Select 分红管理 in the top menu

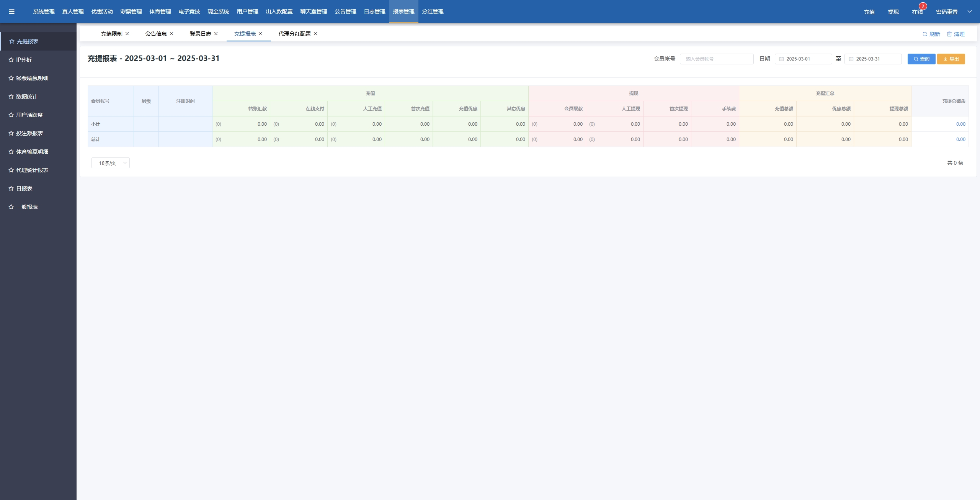pos(433,11)
